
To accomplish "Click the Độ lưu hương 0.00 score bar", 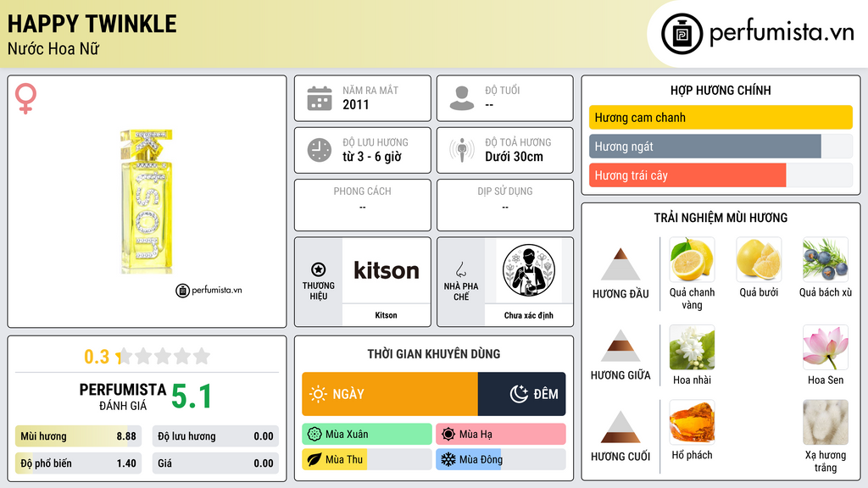I will tap(215, 436).
